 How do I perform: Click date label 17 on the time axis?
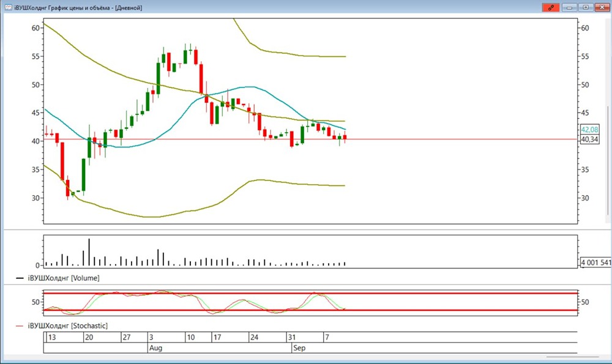coord(217,337)
